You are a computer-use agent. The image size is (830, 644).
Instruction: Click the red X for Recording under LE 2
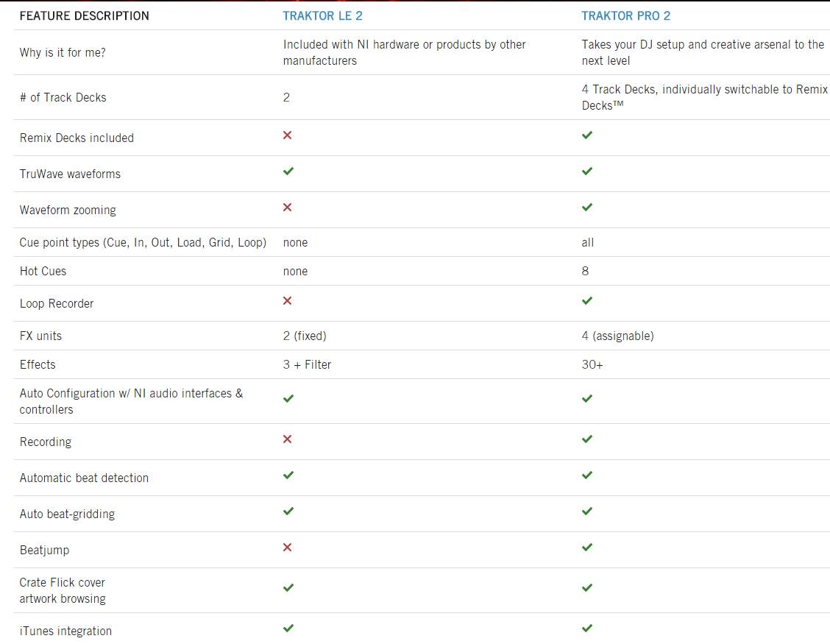click(x=288, y=439)
